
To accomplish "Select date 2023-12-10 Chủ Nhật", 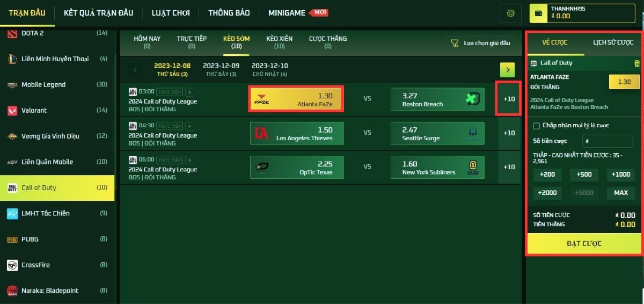I will 270,70.
